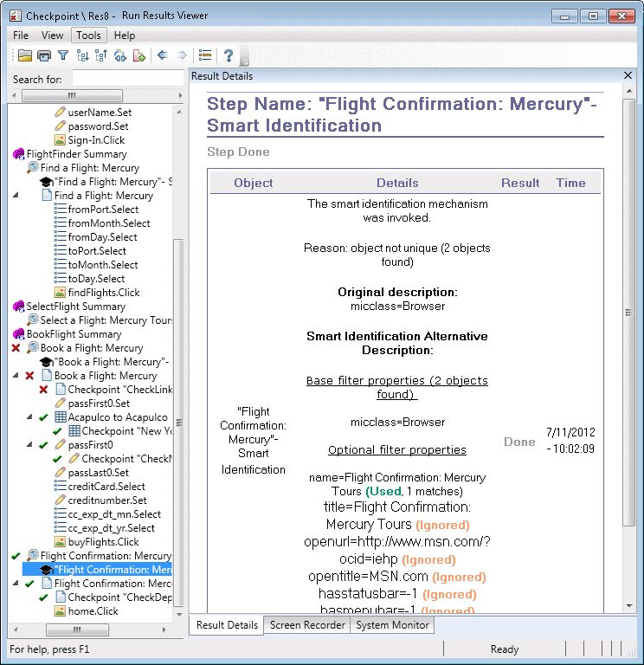This screenshot has width=644, height=665.
Task: Open the Filters funnel icon
Action: 63,55
